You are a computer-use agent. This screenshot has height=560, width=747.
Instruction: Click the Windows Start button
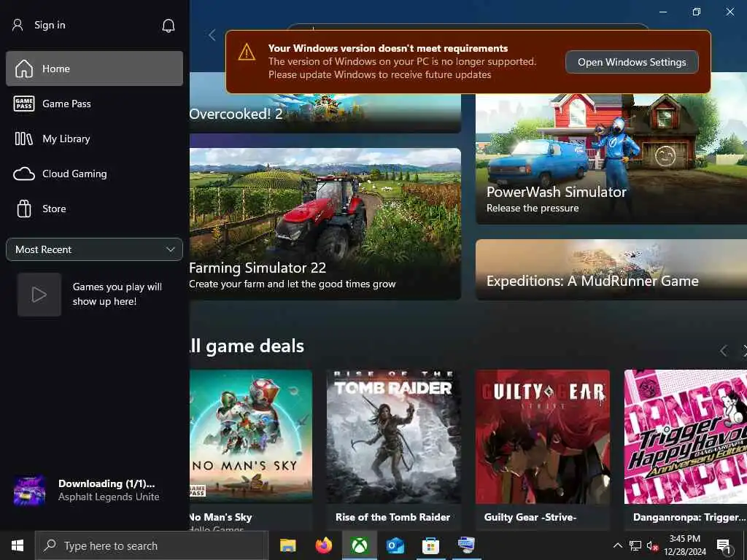point(18,545)
